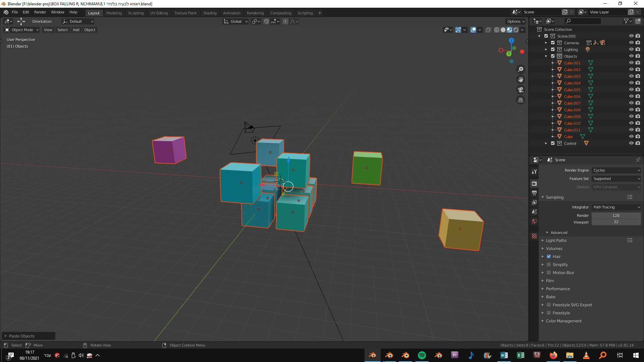Select rendered viewport shading mode
The height and width of the screenshot is (362, 644).
(x=516, y=30)
